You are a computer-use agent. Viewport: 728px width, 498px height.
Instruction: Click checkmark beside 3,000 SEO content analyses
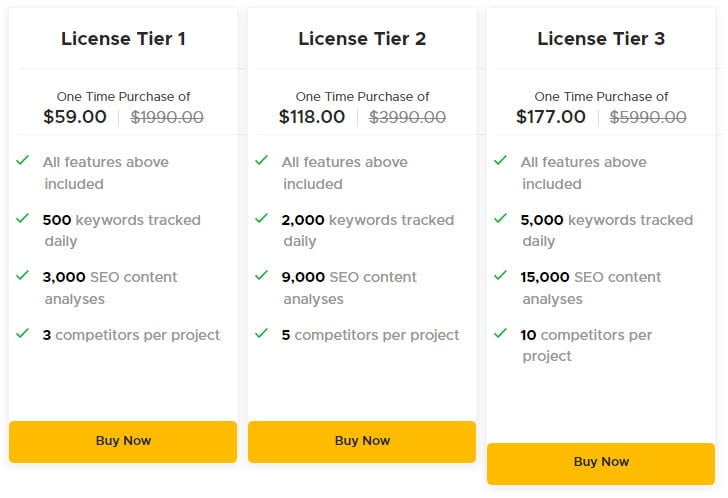click(x=22, y=275)
